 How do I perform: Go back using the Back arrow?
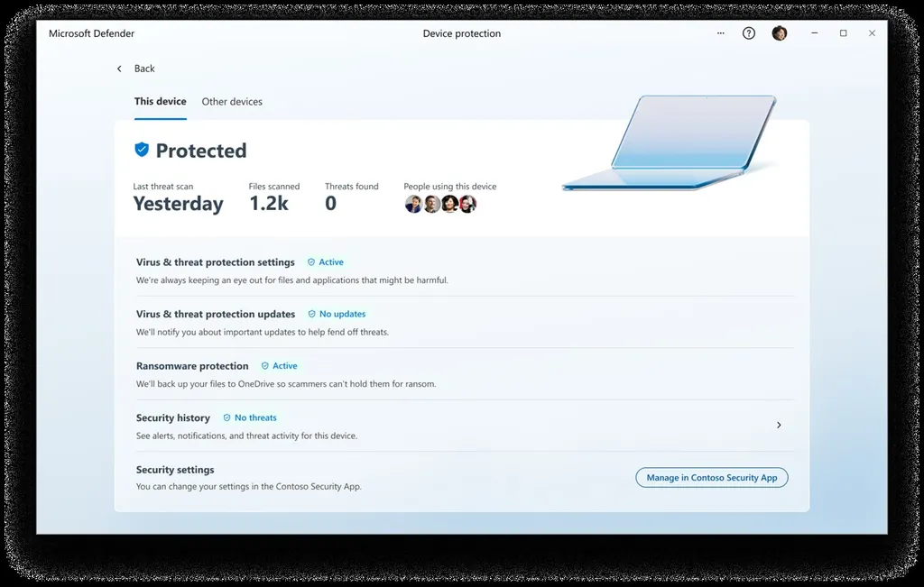coord(119,69)
